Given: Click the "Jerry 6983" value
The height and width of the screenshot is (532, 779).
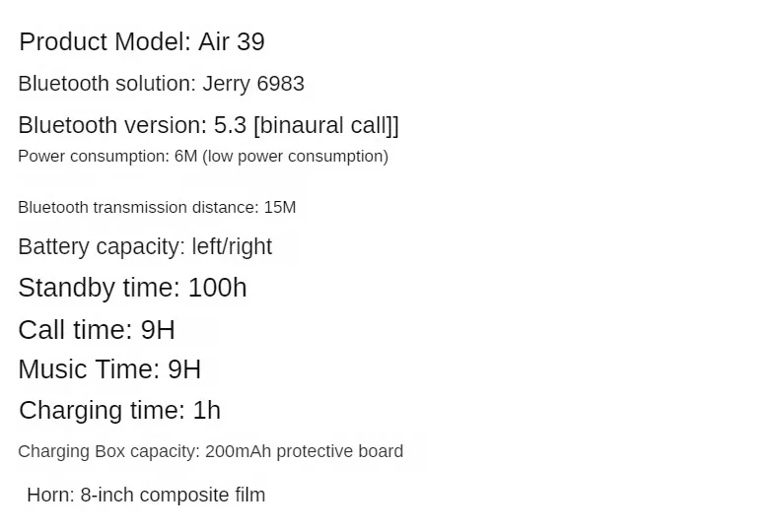Looking at the screenshot, I should click(x=253, y=84).
